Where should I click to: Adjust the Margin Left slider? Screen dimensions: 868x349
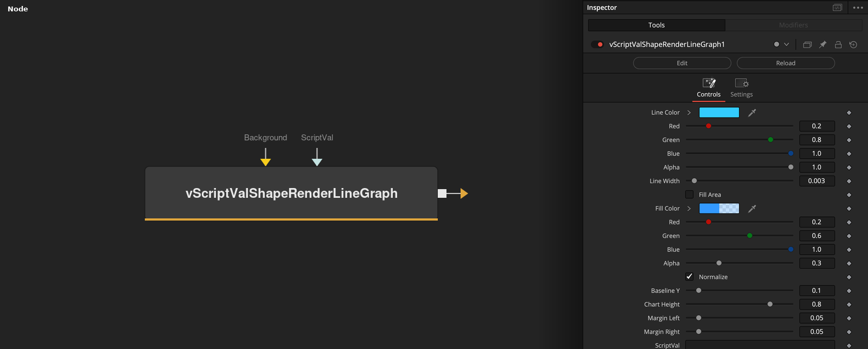pyautogui.click(x=699, y=318)
